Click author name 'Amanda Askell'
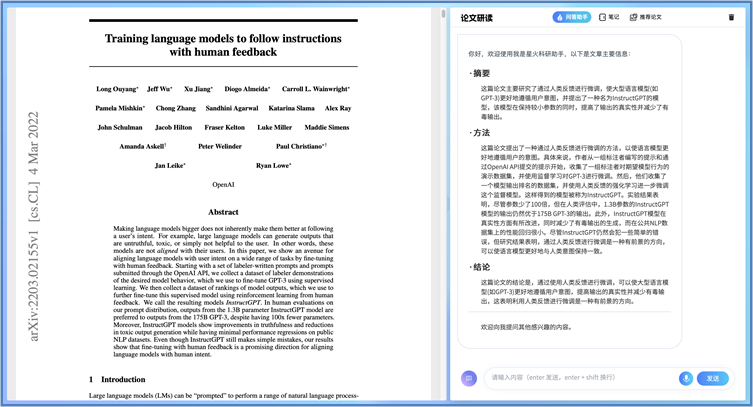The width and height of the screenshot is (753, 407). (x=142, y=146)
